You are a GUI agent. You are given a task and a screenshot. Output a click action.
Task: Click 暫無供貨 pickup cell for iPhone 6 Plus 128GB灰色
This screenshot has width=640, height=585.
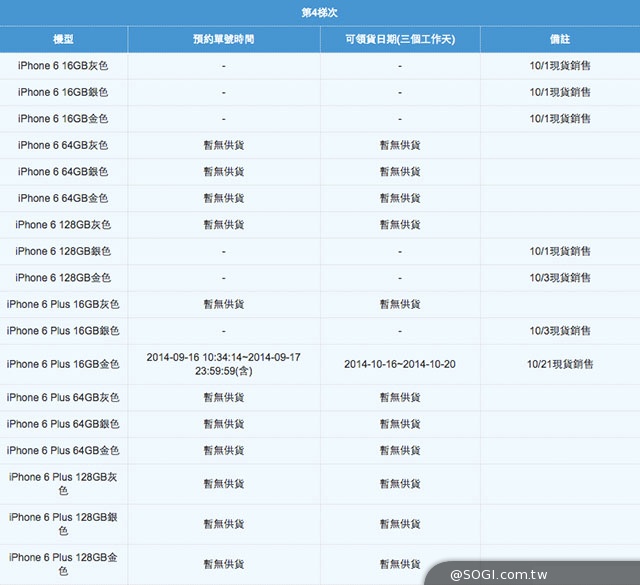[x=400, y=484]
